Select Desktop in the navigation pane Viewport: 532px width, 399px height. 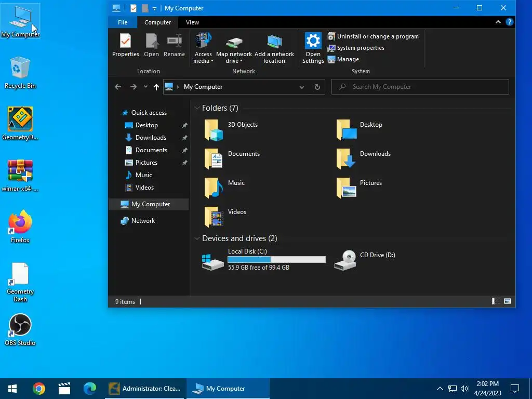pos(147,125)
